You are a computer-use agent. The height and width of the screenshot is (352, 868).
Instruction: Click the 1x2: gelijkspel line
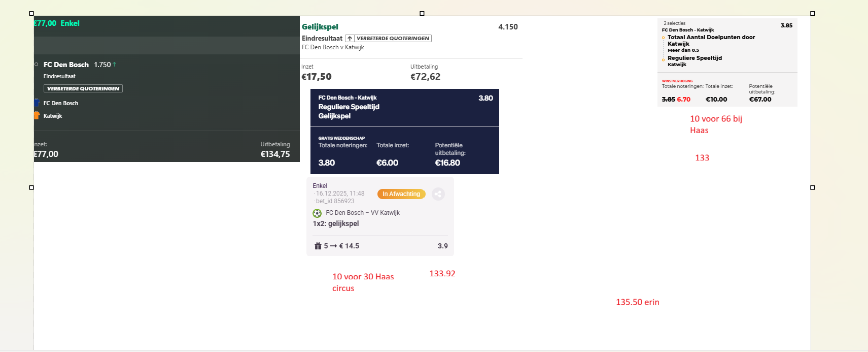click(336, 223)
